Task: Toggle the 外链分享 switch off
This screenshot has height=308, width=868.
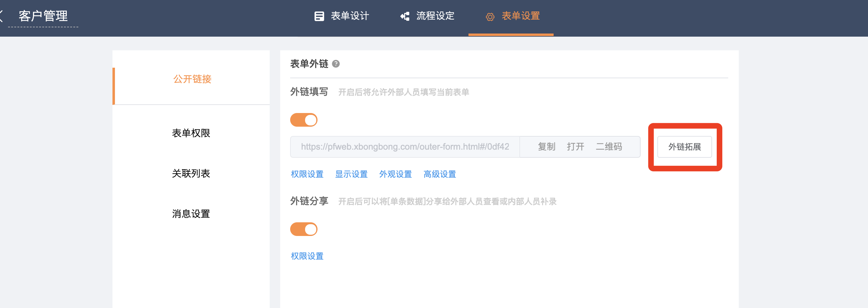Action: pos(304,229)
